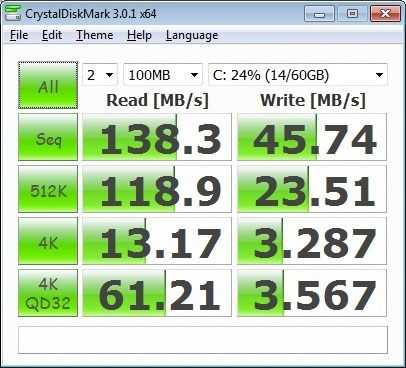Image resolution: width=406 pixels, height=368 pixels.
Task: Open the File menu
Action: point(19,35)
